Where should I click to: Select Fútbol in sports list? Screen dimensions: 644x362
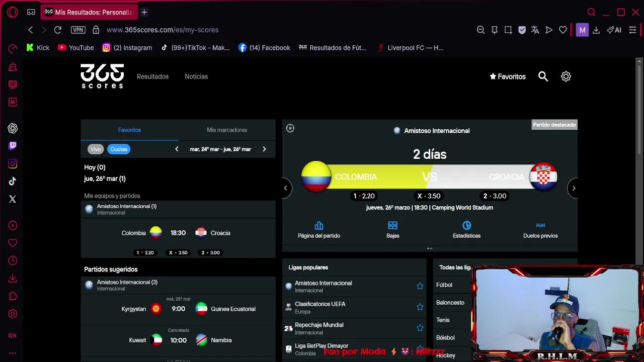(x=444, y=285)
